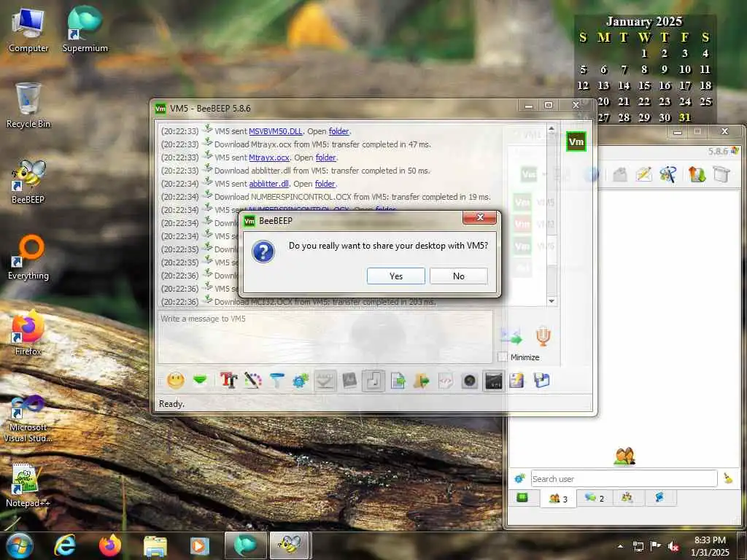The height and width of the screenshot is (560, 747).
Task: Switch to the green grid home tab
Action: [522, 498]
